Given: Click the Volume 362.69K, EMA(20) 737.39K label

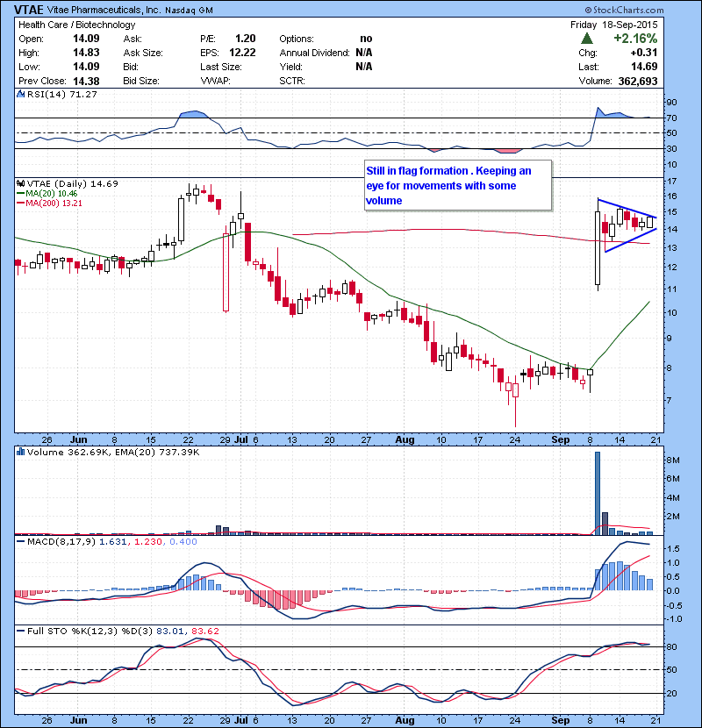Looking at the screenshot, I should 113,452.
